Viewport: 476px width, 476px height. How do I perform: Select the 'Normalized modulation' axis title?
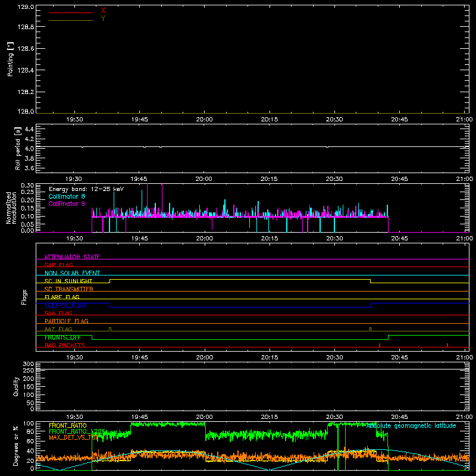(11, 208)
